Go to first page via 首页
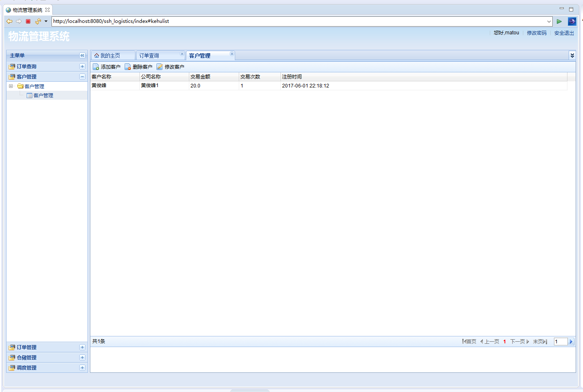Image resolution: width=583 pixels, height=392 pixels. 469,342
